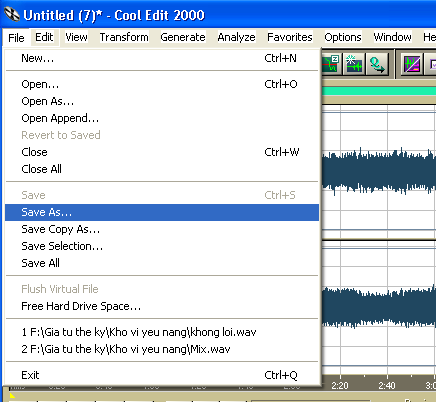Click the starburst waveform toolbar icon
This screenshot has width=436, height=402.
pos(354,64)
